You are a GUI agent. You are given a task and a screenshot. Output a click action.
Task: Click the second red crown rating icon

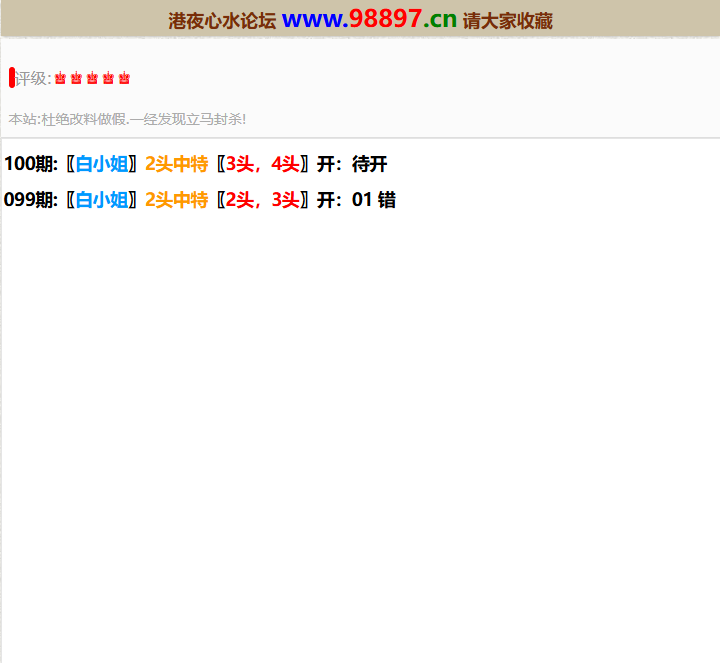coord(76,78)
